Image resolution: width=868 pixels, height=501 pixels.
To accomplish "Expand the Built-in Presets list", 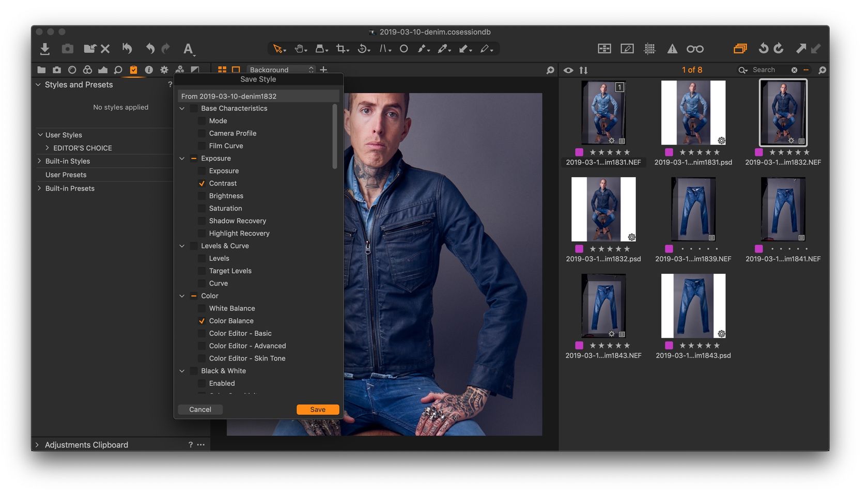I will click(x=39, y=189).
